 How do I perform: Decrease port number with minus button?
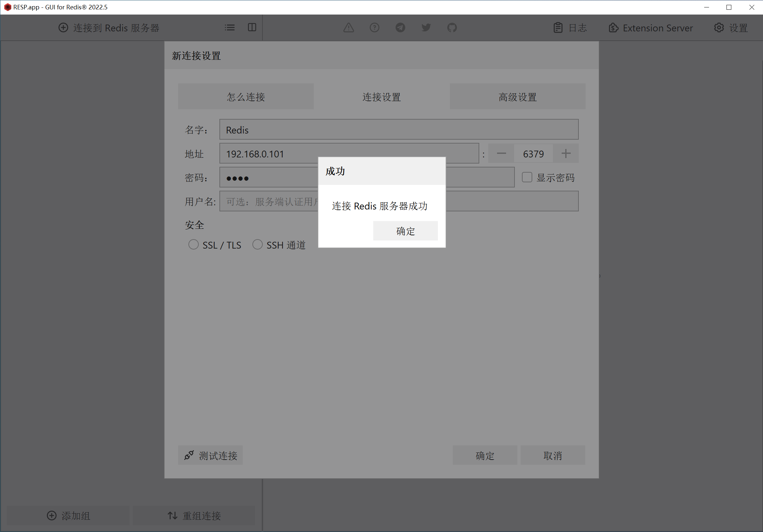point(501,154)
